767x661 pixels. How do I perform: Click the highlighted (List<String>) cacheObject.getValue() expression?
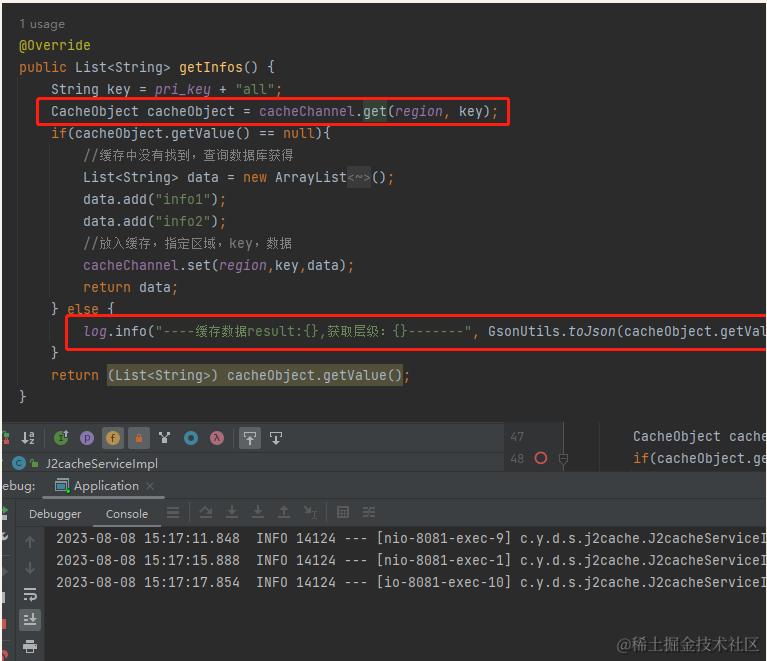pyautogui.click(x=255, y=375)
